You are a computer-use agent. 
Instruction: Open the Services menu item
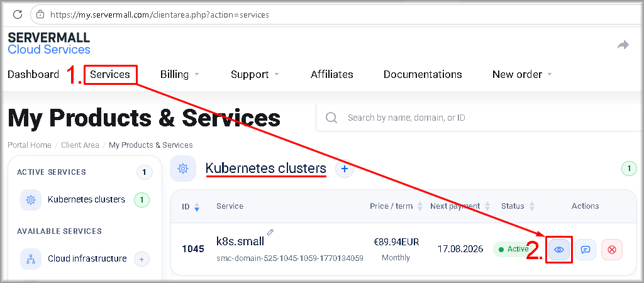pyautogui.click(x=110, y=74)
